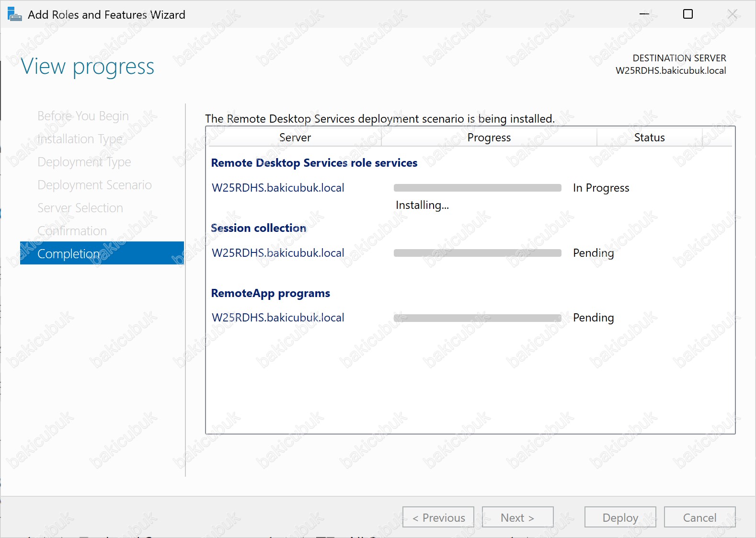This screenshot has width=756, height=538.
Task: Select Deployment Scenario in the sidebar
Action: click(x=94, y=185)
